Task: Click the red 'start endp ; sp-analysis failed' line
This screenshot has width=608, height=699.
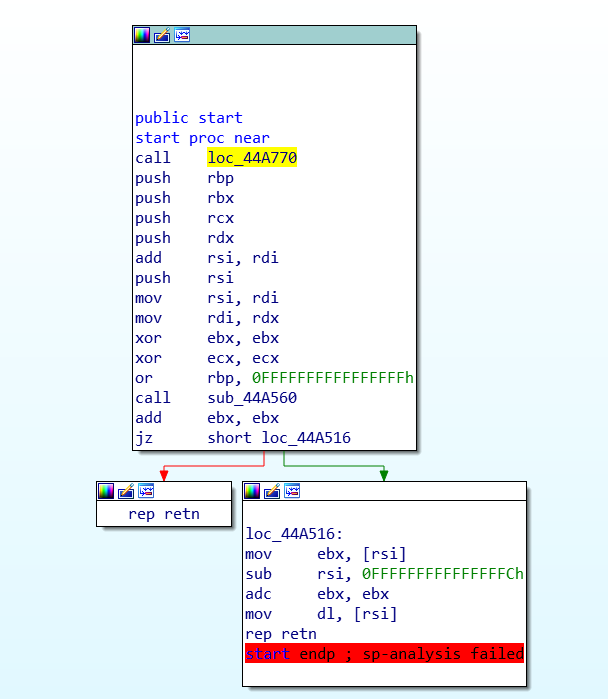Action: [384, 654]
